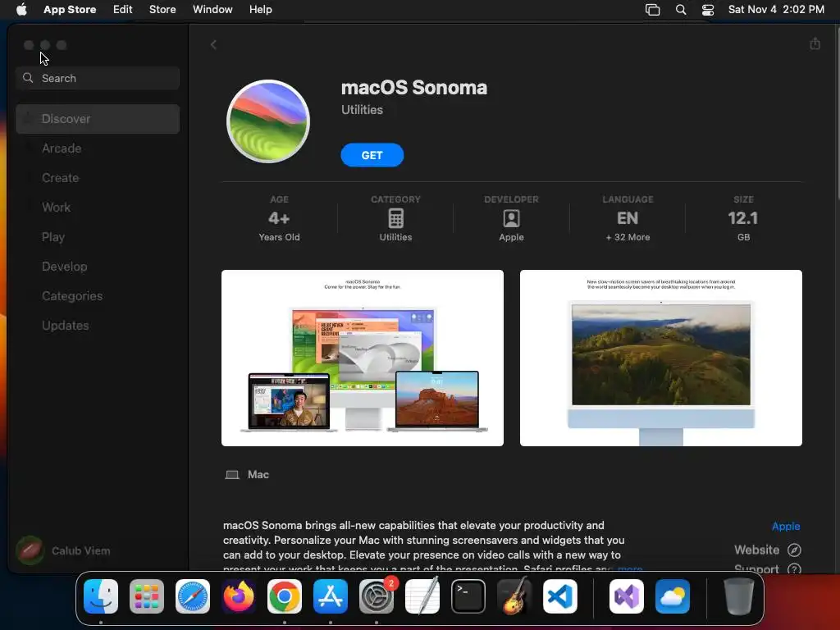
Task: Click the Support question mark icon
Action: 794,569
